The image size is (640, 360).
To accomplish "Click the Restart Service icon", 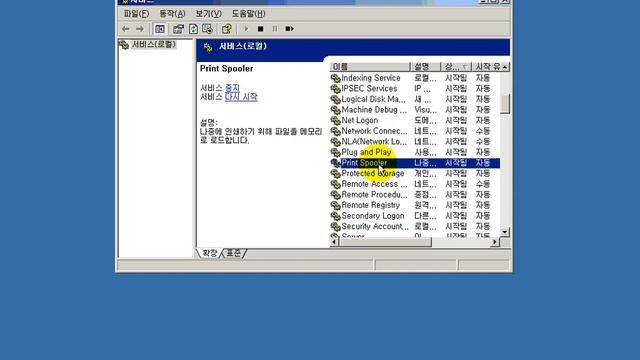I will (289, 29).
